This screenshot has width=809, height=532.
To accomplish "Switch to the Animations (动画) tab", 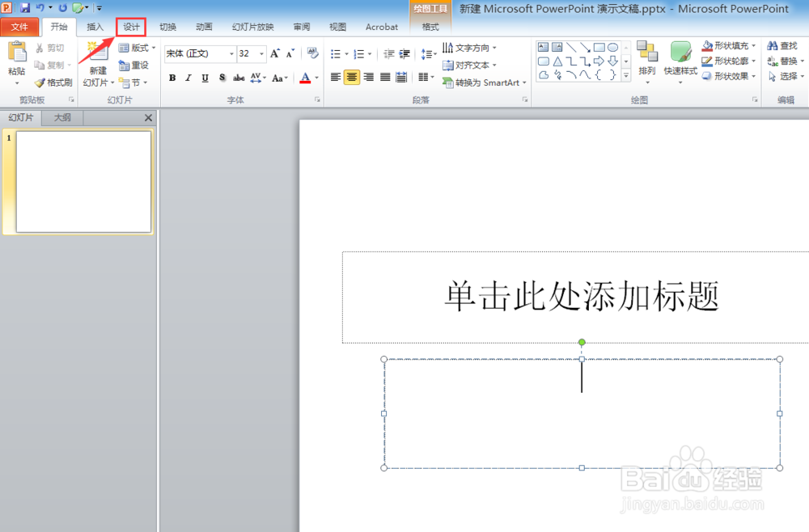I will [204, 27].
